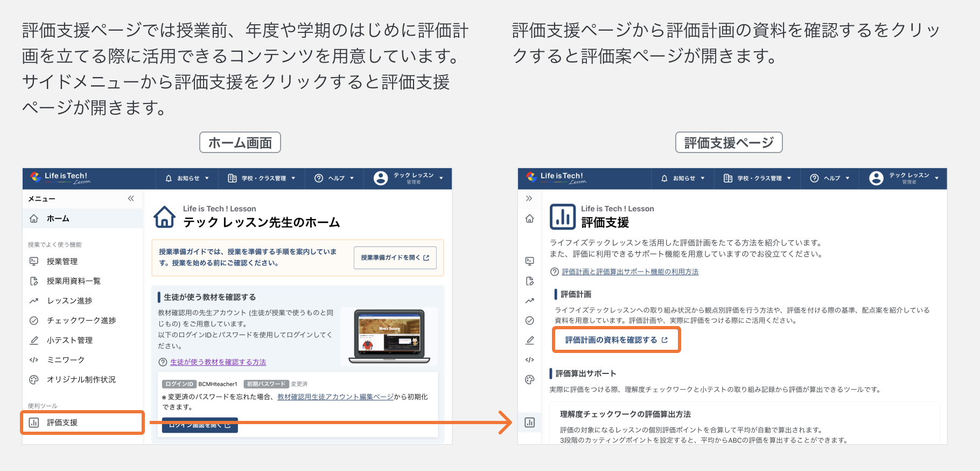Open 授業管理 from the side menu
The height and width of the screenshot is (471, 980).
(83, 261)
